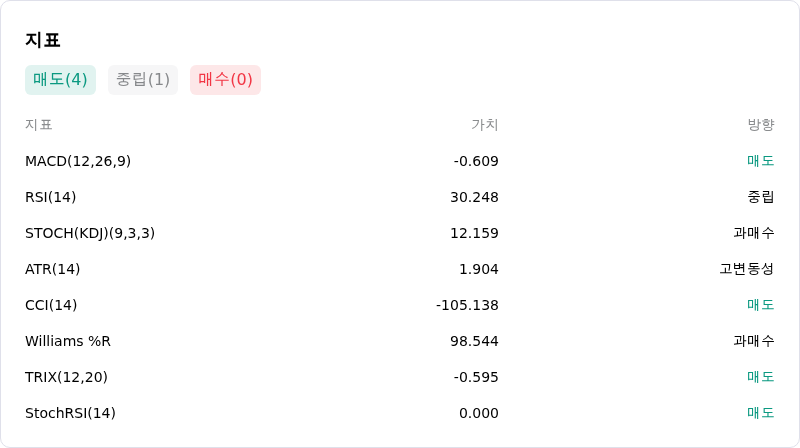Select the 매도(4) filter chip

(60, 80)
